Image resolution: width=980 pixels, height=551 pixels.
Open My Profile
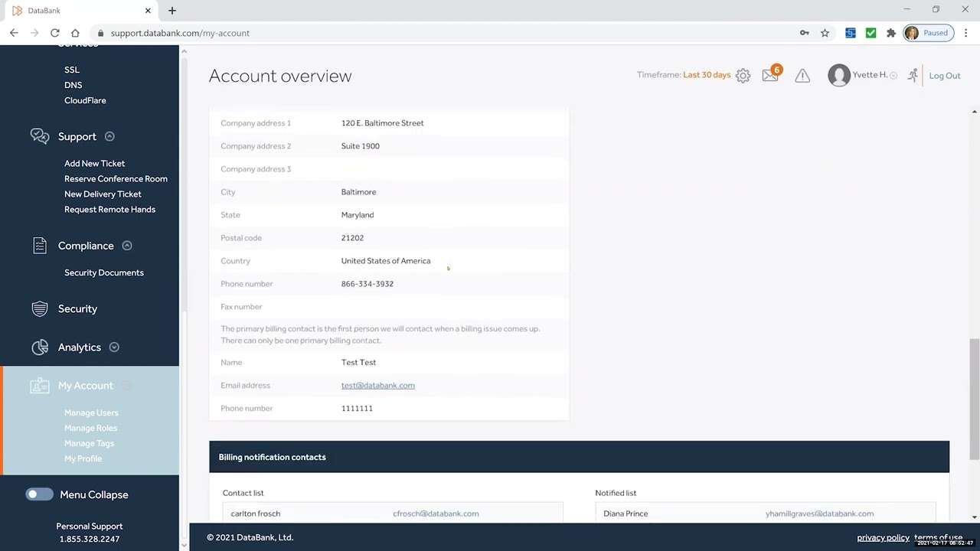click(83, 458)
